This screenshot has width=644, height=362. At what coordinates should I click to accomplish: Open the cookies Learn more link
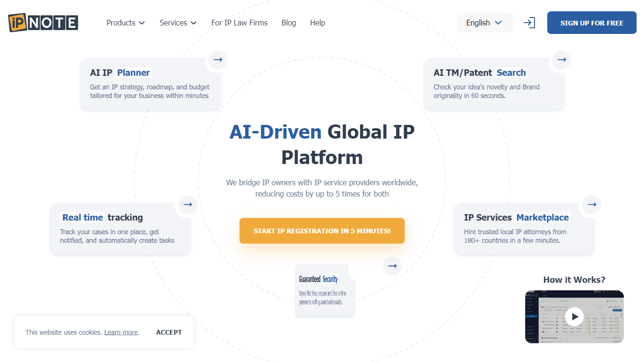tap(121, 332)
